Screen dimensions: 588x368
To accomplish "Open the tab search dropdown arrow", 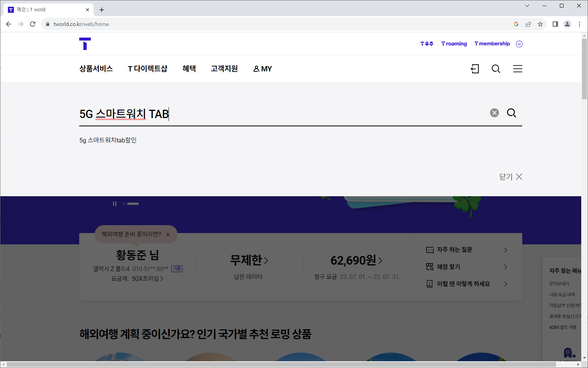I will (x=527, y=6).
